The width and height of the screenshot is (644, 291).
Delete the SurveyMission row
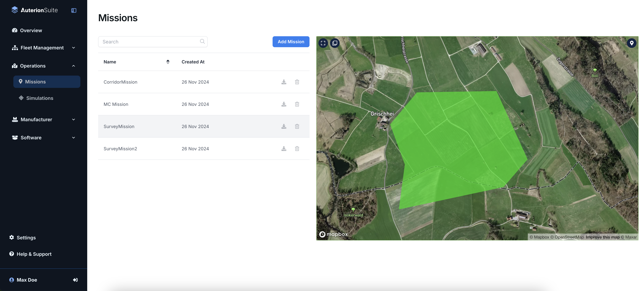tap(297, 127)
